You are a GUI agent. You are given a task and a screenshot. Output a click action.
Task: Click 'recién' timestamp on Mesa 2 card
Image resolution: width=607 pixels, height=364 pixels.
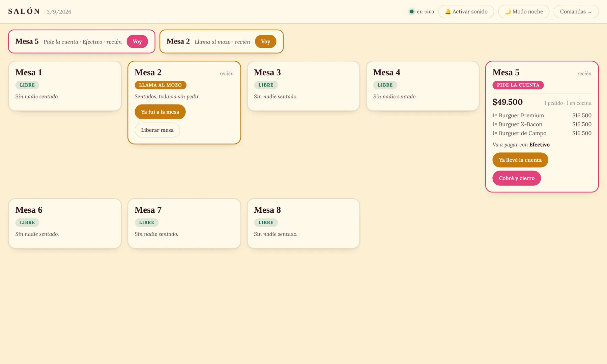coord(227,73)
